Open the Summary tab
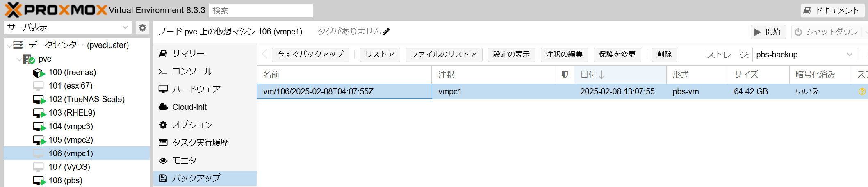Viewport: 868px width, 187px height. click(205, 53)
